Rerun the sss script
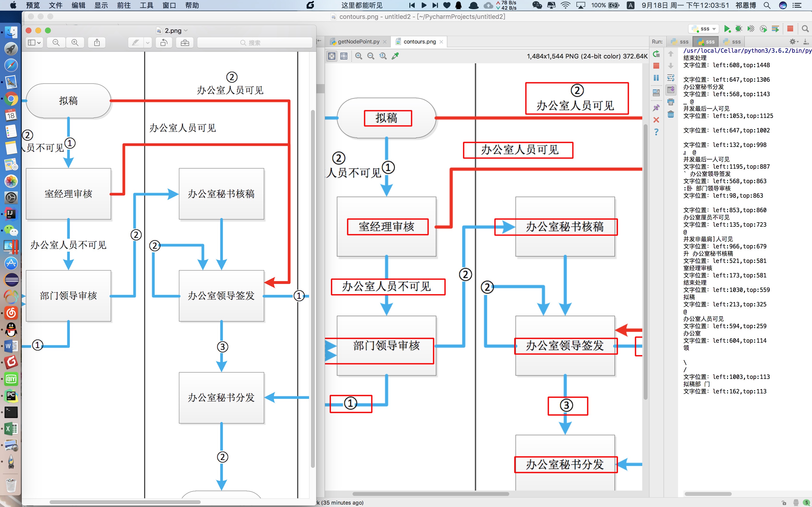This screenshot has width=812, height=507. [x=656, y=54]
